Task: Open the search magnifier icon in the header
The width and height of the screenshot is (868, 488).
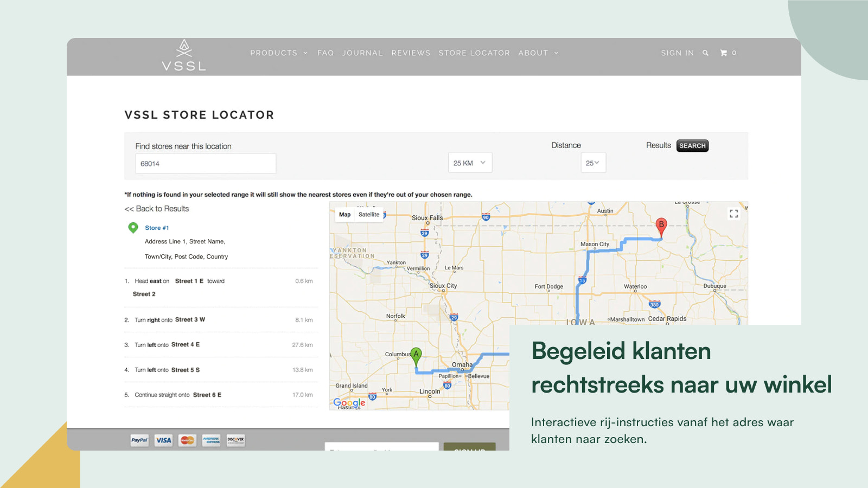Action: coord(705,53)
